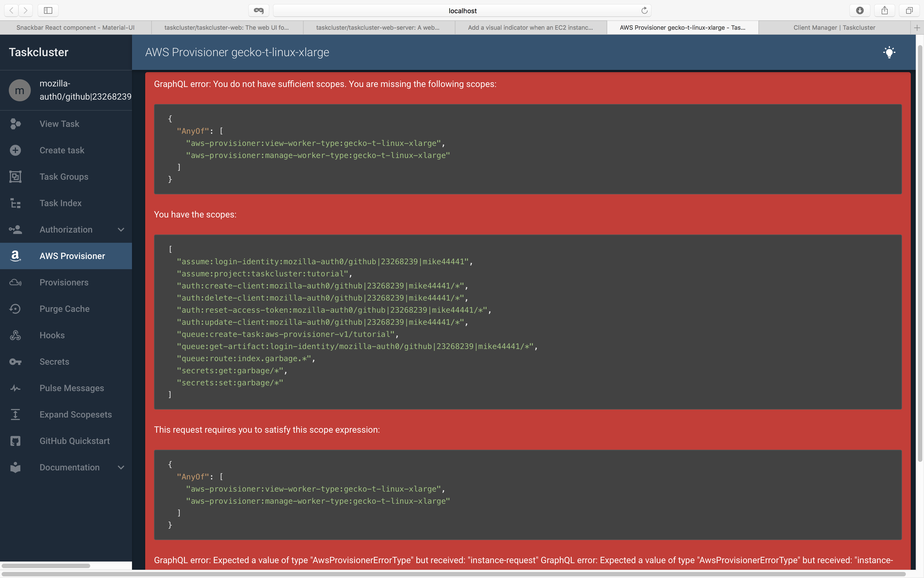Image resolution: width=924 pixels, height=578 pixels.
Task: Click the Hooks webhook icon
Action: coord(15,335)
